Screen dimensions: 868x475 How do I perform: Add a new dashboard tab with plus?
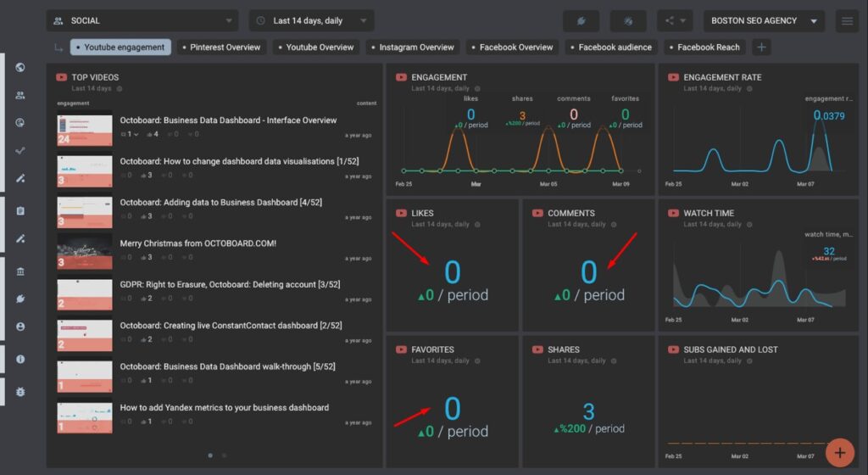(x=761, y=47)
